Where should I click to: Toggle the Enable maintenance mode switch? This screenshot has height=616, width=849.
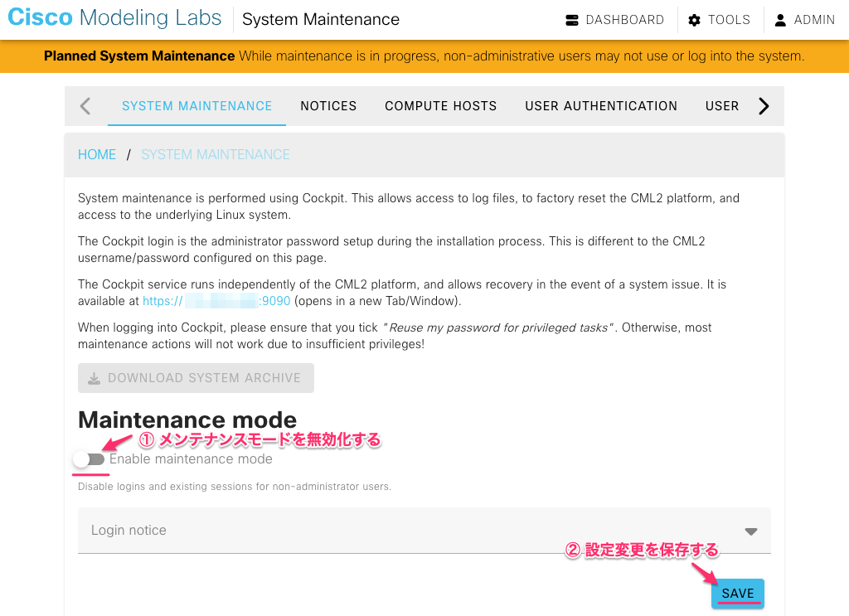pyautogui.click(x=89, y=459)
